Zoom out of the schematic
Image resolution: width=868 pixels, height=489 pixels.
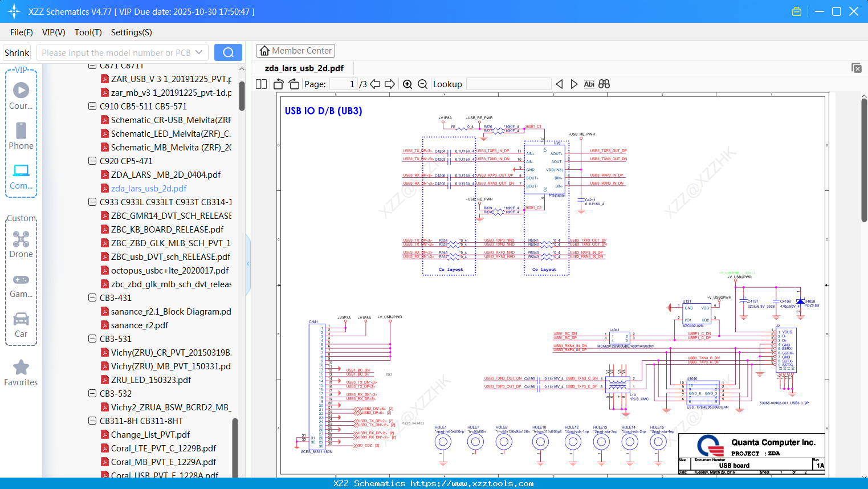tap(422, 84)
